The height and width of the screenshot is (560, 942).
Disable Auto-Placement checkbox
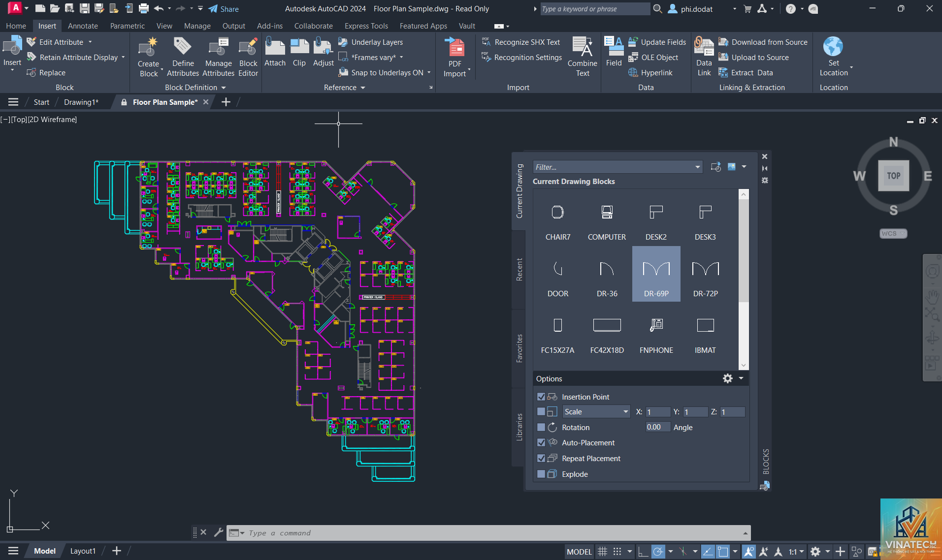pos(541,442)
